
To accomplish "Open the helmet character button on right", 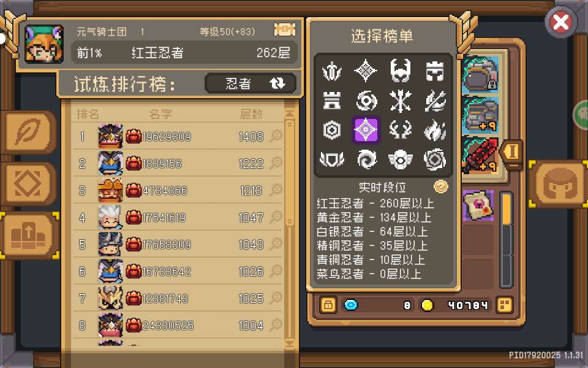I will tap(559, 184).
